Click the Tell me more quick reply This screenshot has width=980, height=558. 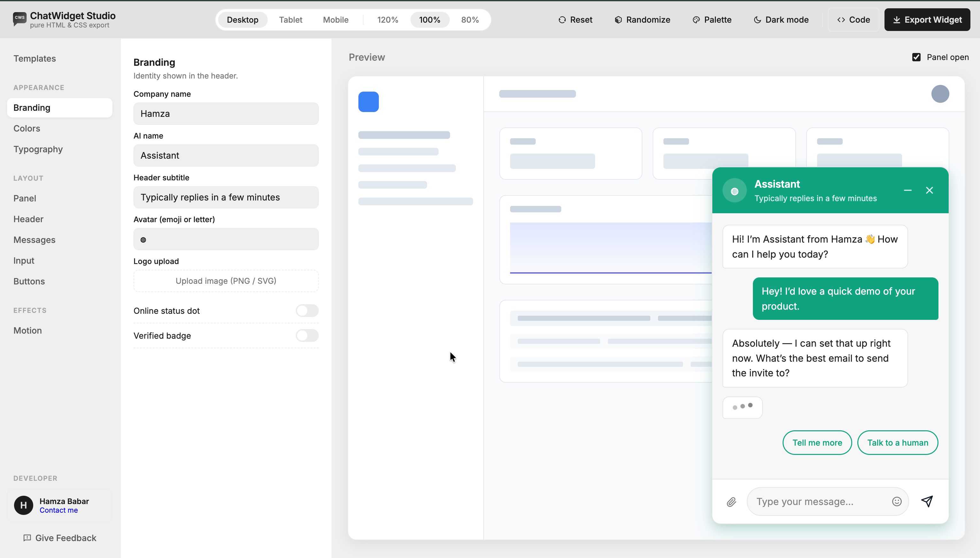pyautogui.click(x=817, y=443)
